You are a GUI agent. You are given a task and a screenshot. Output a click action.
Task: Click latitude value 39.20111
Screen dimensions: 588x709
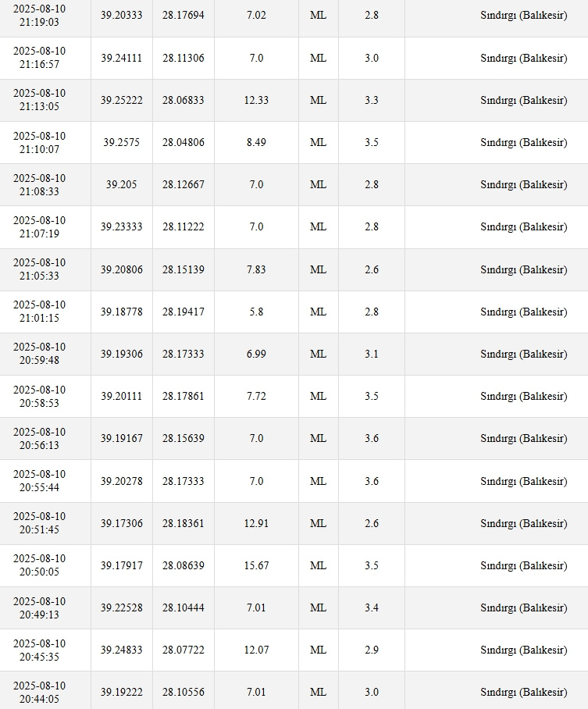pyautogui.click(x=121, y=396)
